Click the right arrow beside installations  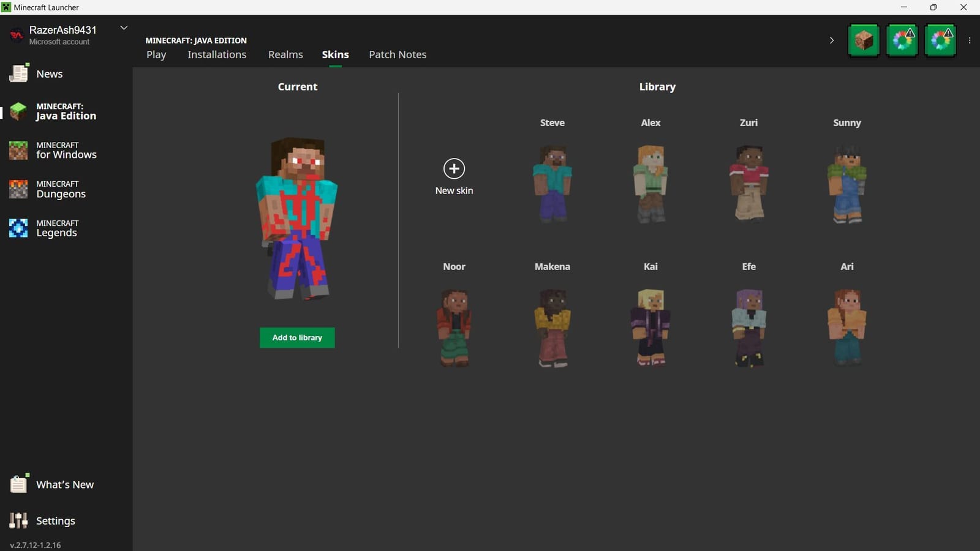(x=831, y=40)
